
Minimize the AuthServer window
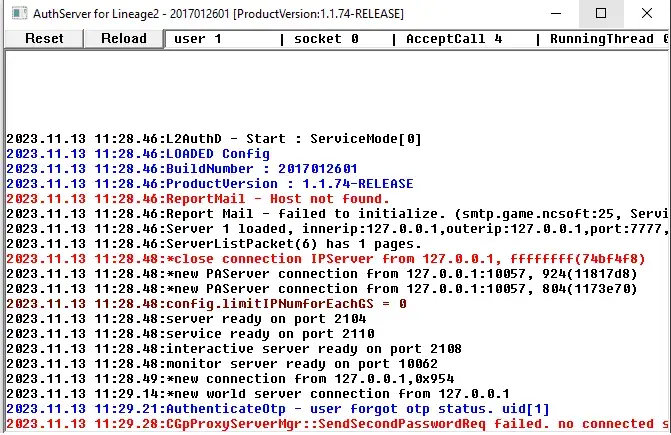[x=554, y=13]
